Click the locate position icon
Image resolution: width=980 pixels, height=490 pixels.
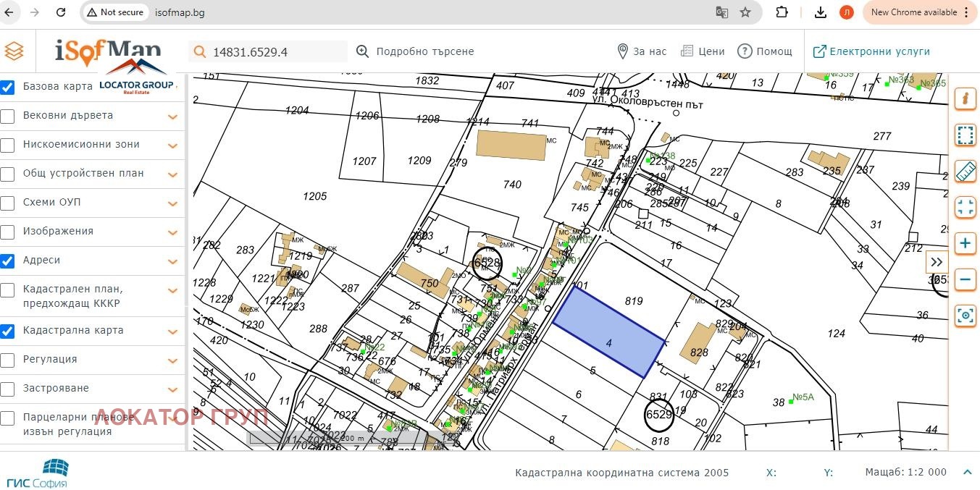[965, 316]
